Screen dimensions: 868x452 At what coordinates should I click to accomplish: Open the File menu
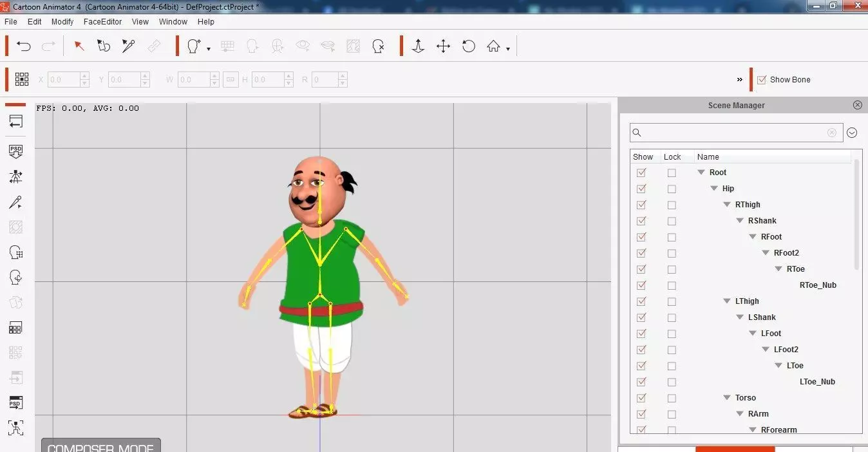(11, 21)
